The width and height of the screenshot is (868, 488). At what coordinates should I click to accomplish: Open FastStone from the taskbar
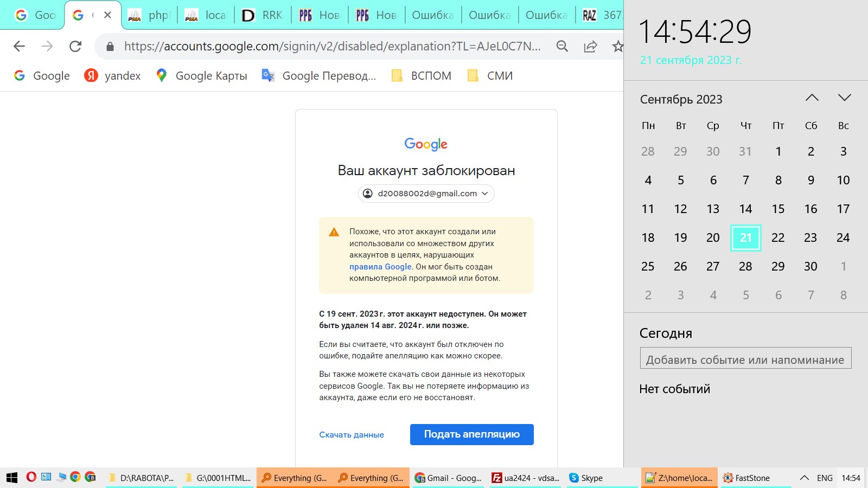756,478
